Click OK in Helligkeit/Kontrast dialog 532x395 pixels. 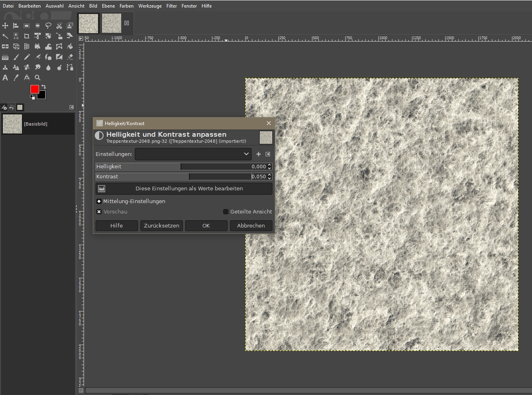pos(206,225)
